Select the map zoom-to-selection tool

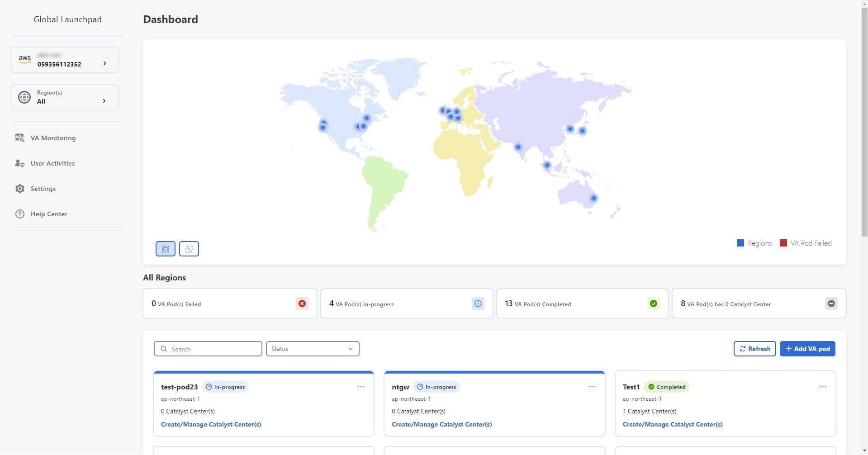click(x=165, y=249)
